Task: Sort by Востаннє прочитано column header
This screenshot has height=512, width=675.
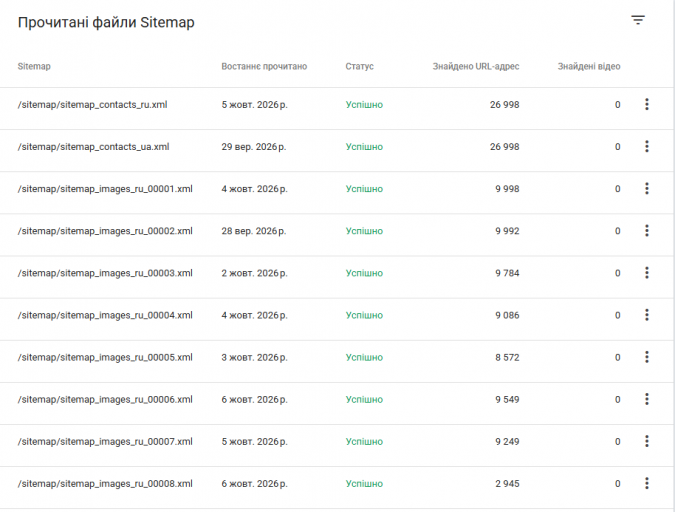Action: point(264,66)
